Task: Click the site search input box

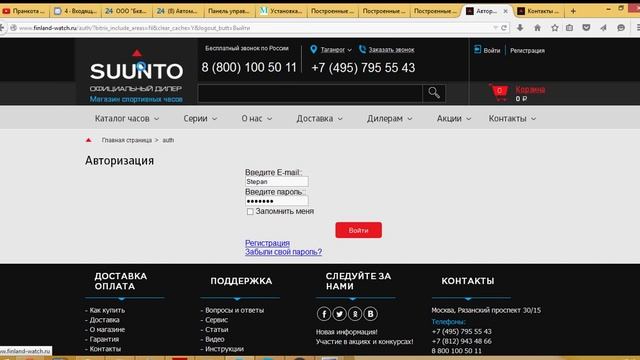Action: 310,93
